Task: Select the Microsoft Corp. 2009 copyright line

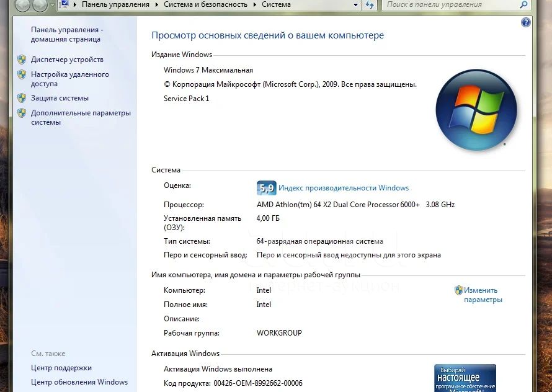Action: [x=290, y=84]
